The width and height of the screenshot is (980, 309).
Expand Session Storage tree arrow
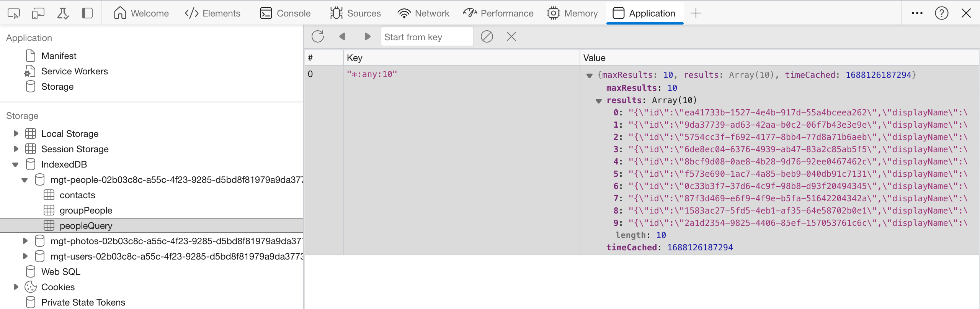coord(16,149)
